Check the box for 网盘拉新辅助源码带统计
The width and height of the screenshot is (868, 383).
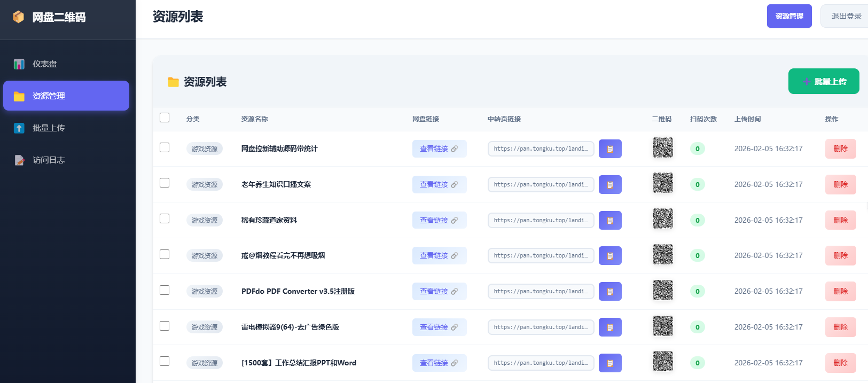165,147
